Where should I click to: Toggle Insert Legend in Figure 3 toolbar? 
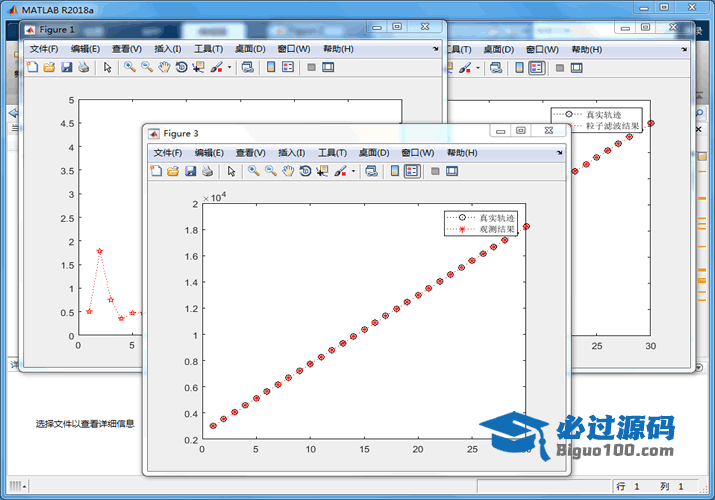coord(412,171)
